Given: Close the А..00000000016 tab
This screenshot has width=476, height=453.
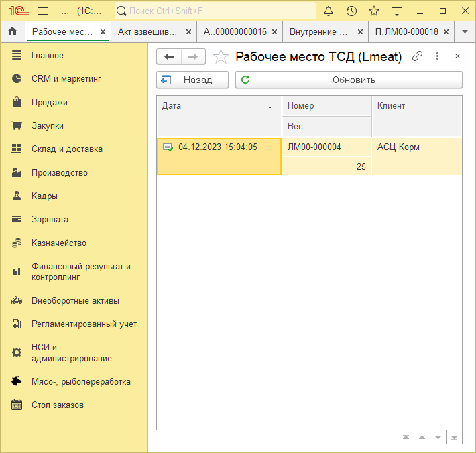Looking at the screenshot, I should [274, 31].
